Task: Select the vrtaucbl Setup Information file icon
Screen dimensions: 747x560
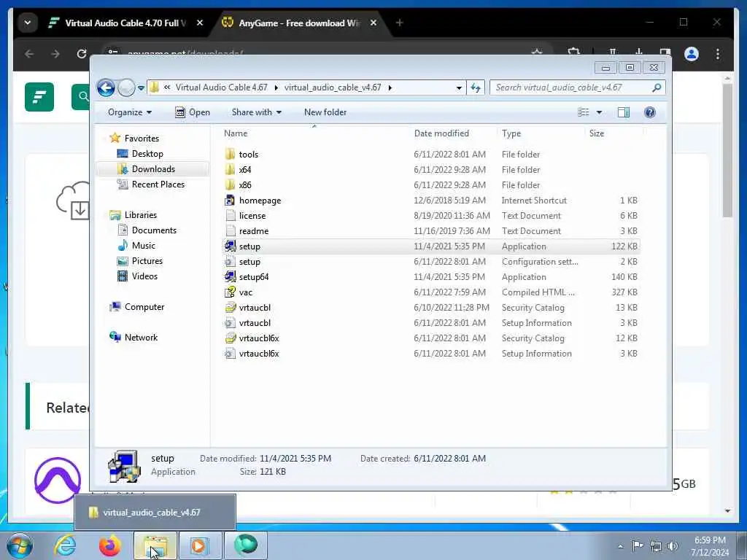Action: coord(230,323)
